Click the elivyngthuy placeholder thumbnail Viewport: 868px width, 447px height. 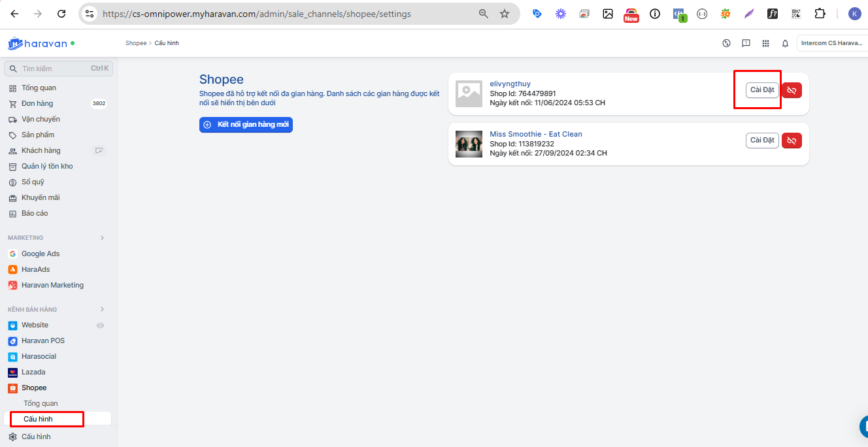[469, 93]
